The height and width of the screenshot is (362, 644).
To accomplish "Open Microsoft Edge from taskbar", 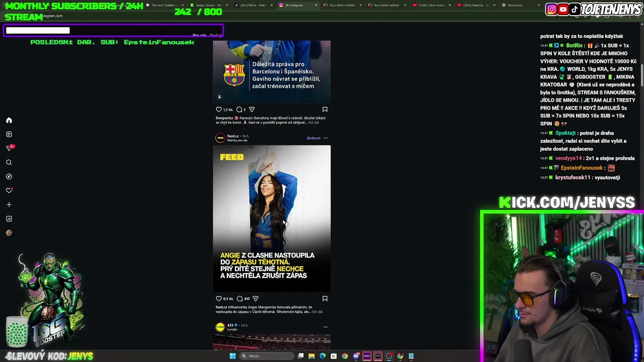I will coord(323,356).
